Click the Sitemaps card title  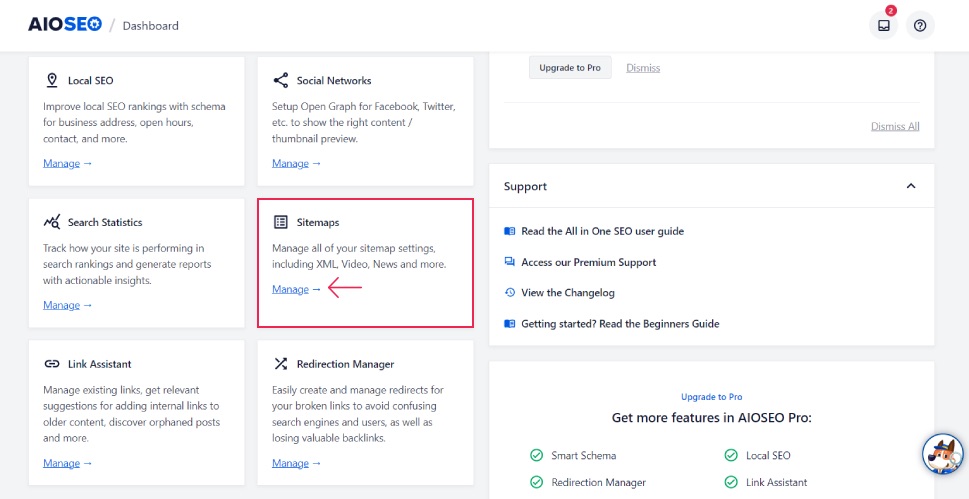318,223
